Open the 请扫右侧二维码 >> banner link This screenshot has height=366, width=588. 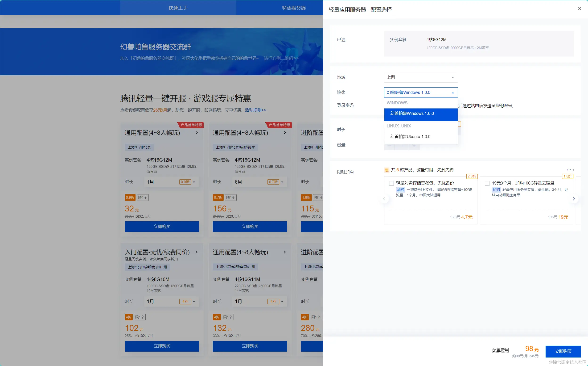281,58
